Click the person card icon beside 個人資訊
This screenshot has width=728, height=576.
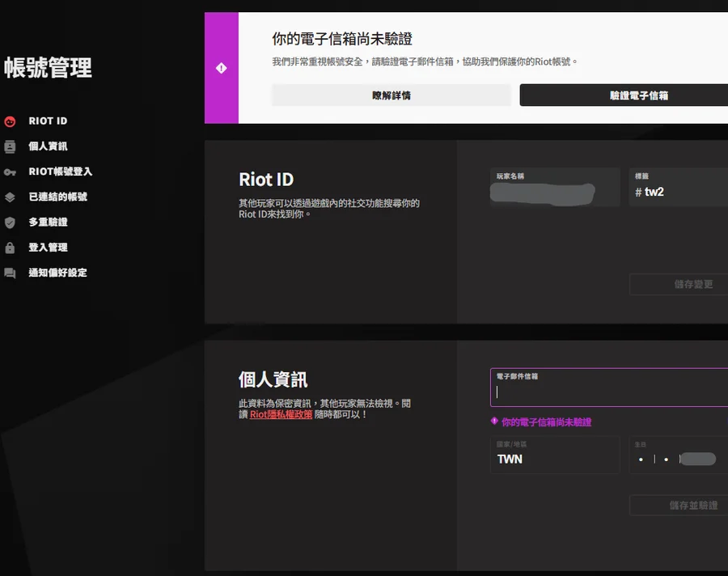(x=10, y=146)
